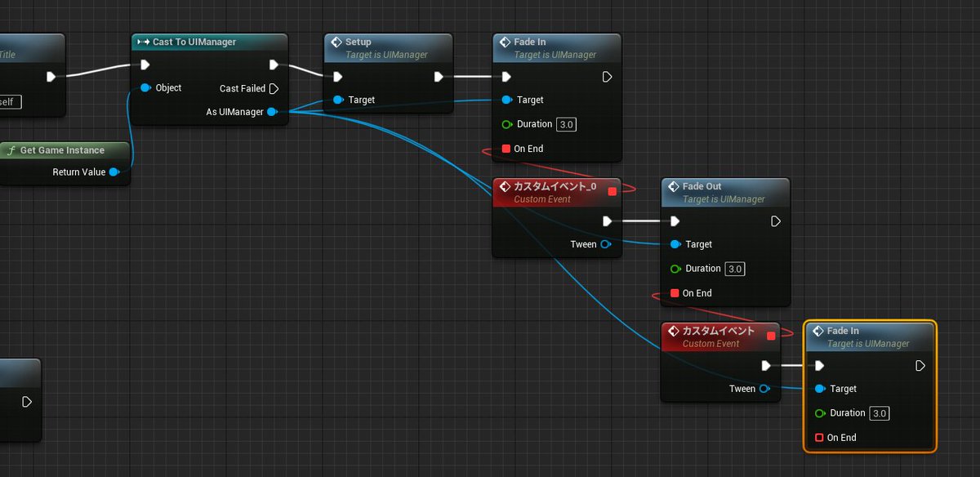Viewport: 980px width, 477px height.
Task: Click the On End pin of selected Fade In
Action: click(819, 438)
